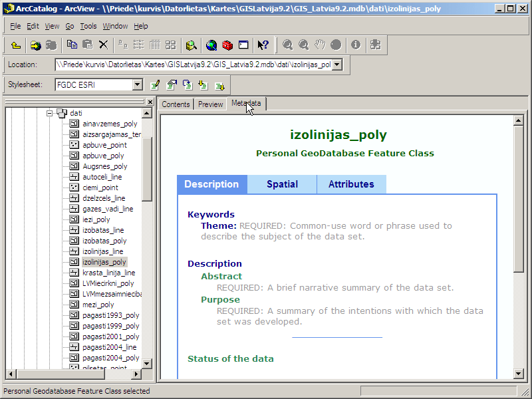Go up one level in catalog
The image size is (532, 399).
[15, 45]
